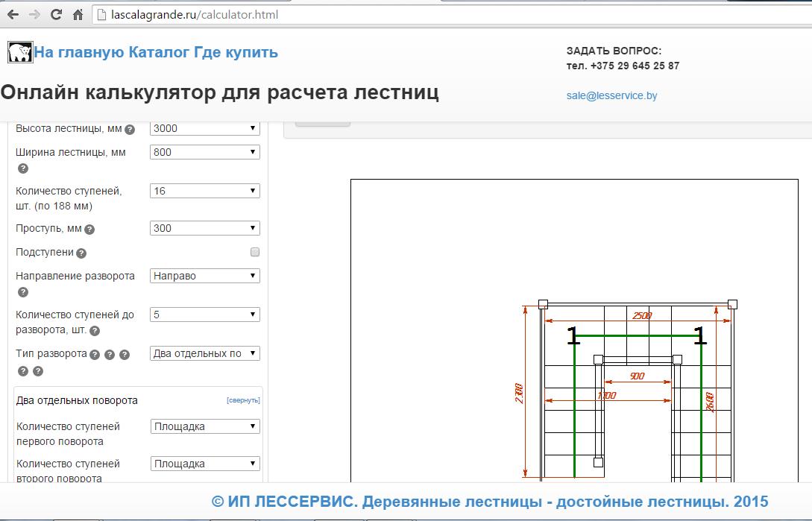Show help for Подступени
812x521 pixels.
(81, 253)
